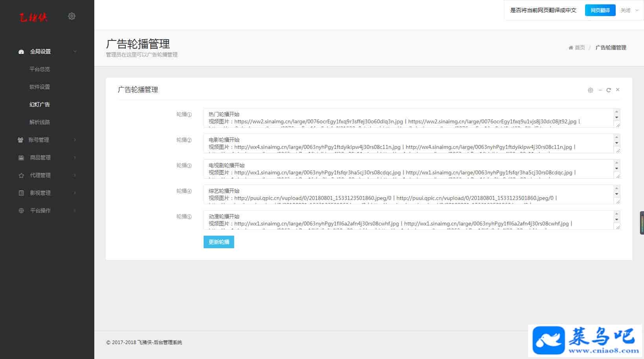644x359 pixels.
Task: Click the 全局设置 dashboard icon in sidebar
Action: [21, 52]
